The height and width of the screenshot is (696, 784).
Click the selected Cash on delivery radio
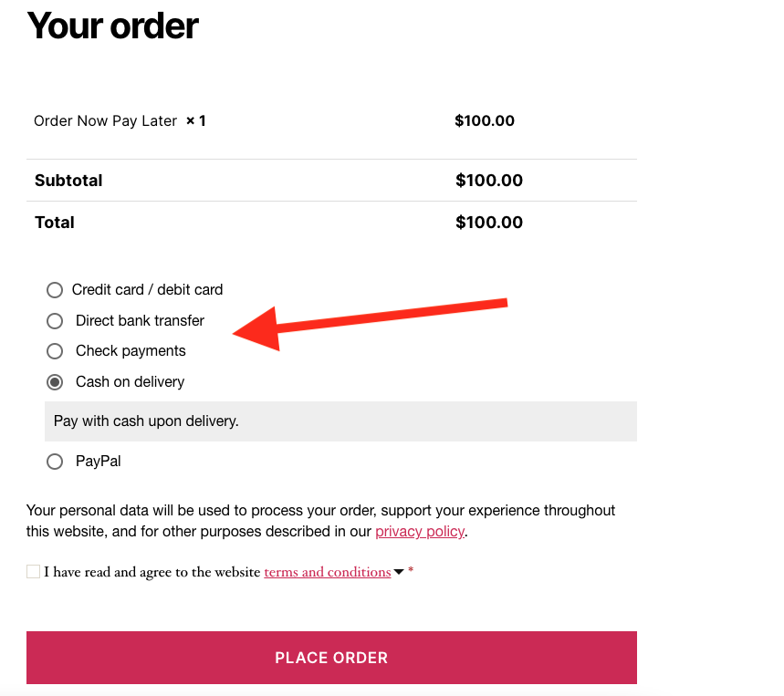55,382
